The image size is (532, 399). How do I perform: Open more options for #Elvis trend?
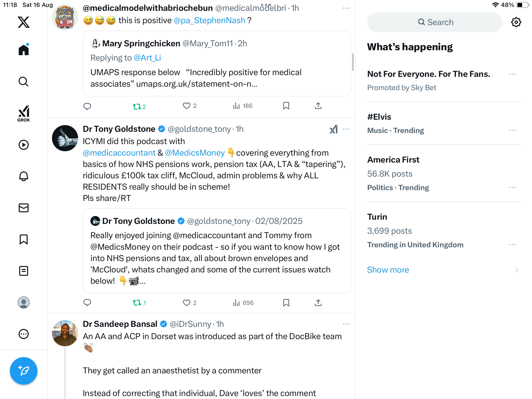point(512,130)
